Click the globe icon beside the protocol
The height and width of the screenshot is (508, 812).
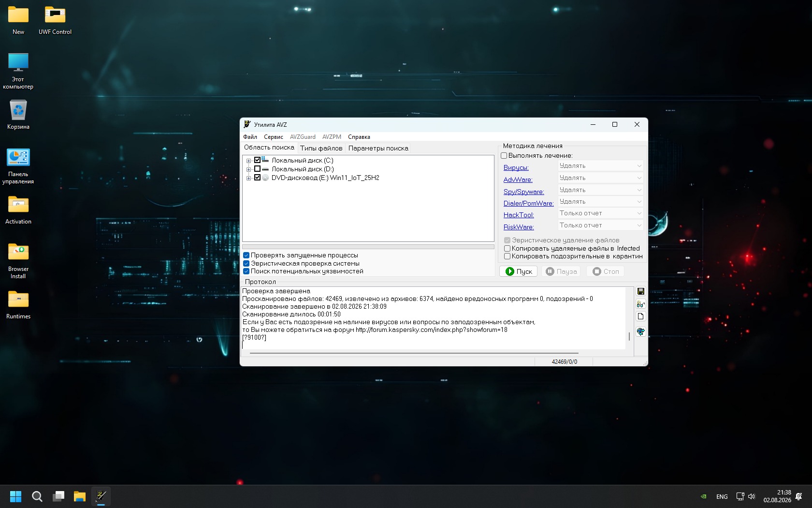coord(640,331)
